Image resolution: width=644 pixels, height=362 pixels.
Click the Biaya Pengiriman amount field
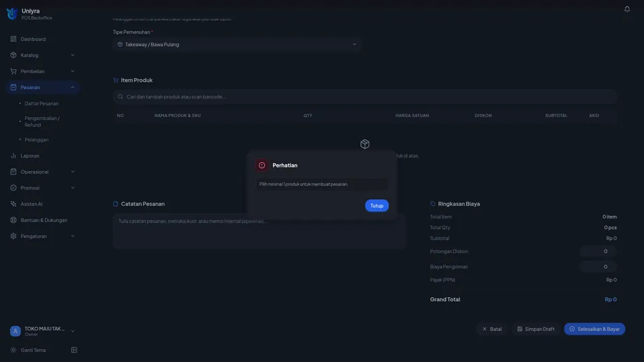pos(598,267)
